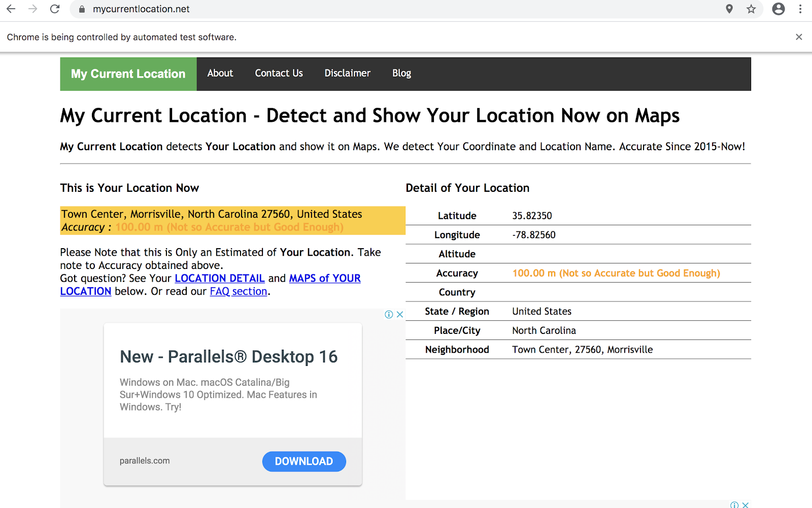Viewport: 812px width, 508px height.
Task: Reload the page with refresh icon
Action: point(55,9)
